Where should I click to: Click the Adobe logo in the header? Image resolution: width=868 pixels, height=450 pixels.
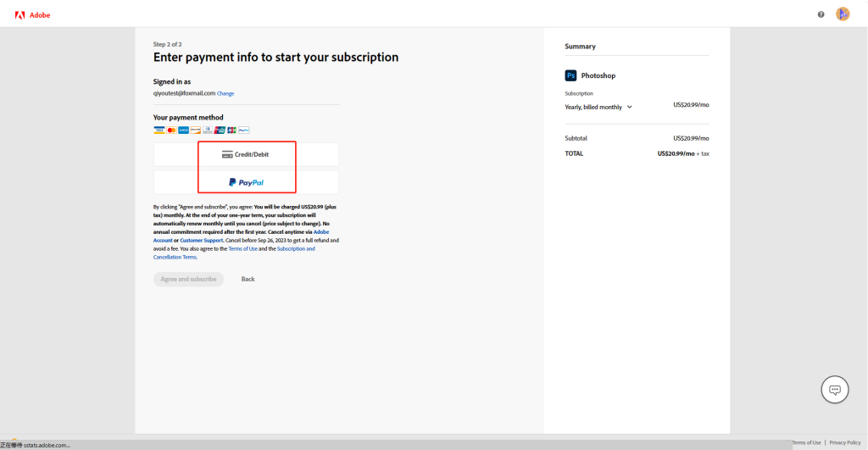click(x=32, y=15)
